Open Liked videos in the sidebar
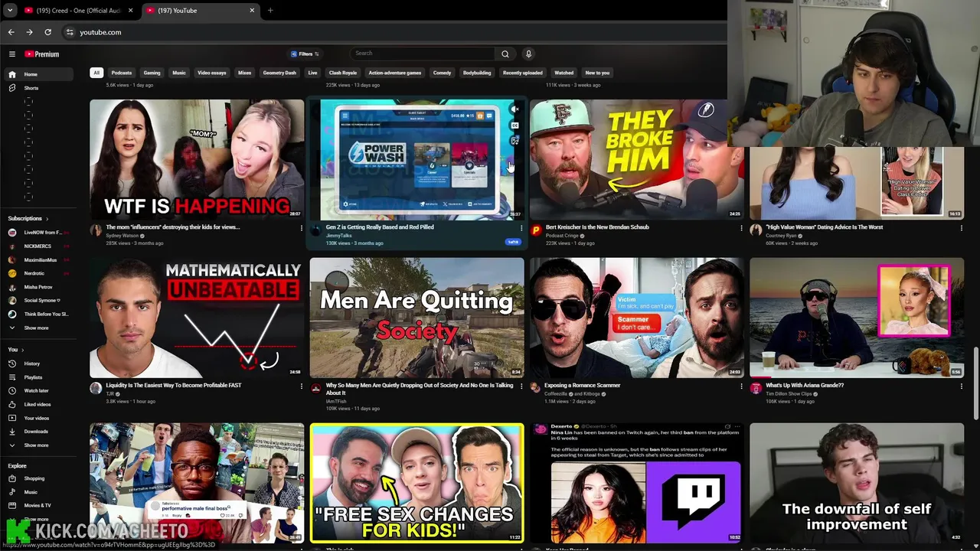The image size is (980, 551). tap(38, 404)
